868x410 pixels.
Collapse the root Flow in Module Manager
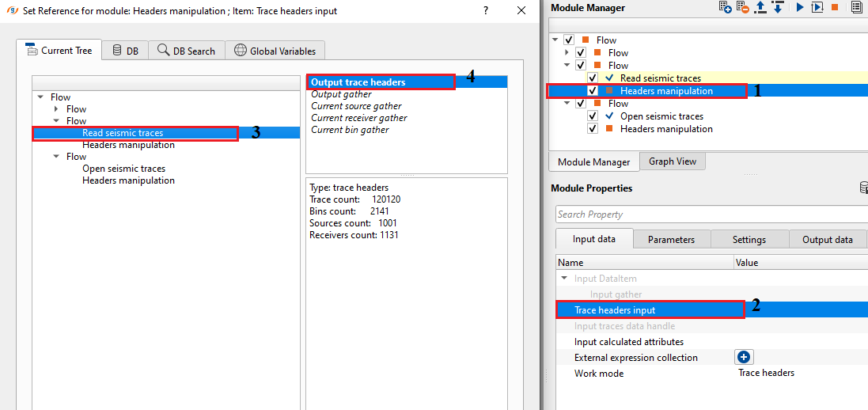[x=555, y=40]
